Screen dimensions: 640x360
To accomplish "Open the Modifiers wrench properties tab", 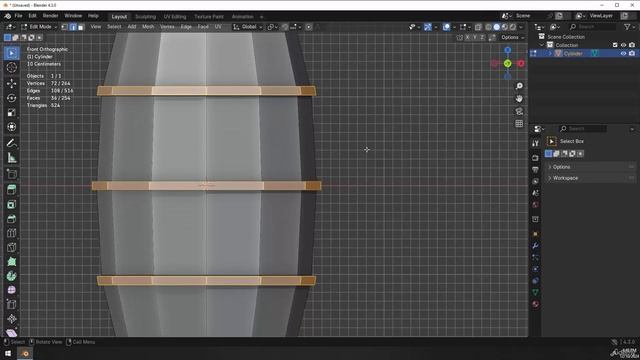I will [x=536, y=246].
